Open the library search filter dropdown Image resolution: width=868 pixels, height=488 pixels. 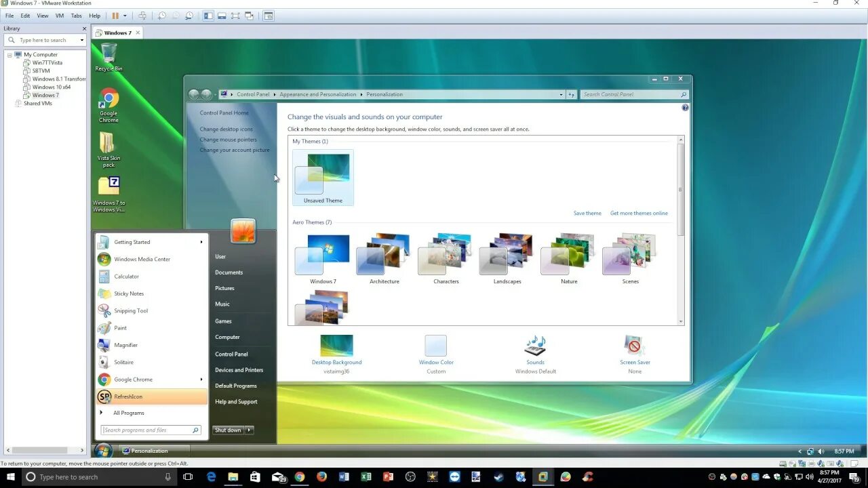[x=82, y=40]
